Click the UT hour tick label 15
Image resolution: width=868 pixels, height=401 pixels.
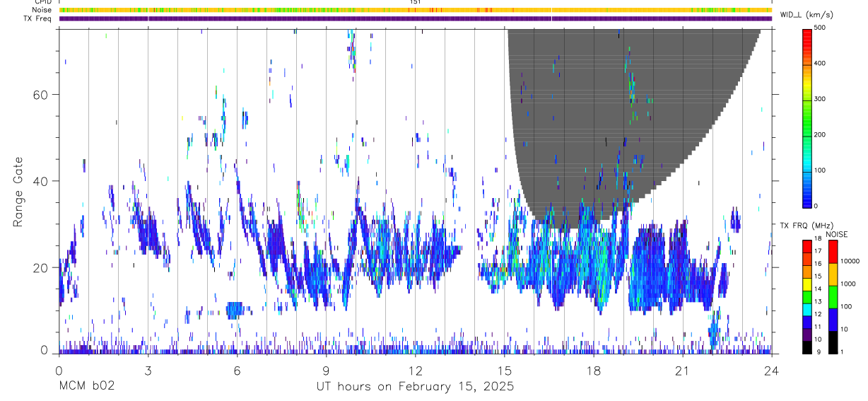click(x=504, y=370)
